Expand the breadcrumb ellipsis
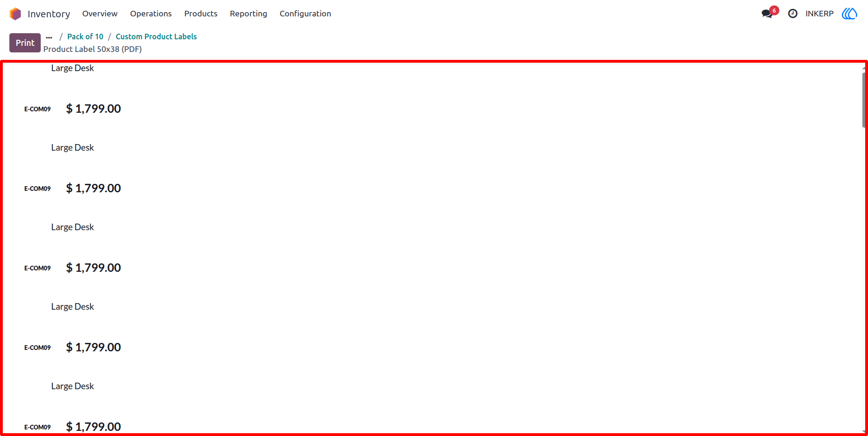 click(x=49, y=37)
